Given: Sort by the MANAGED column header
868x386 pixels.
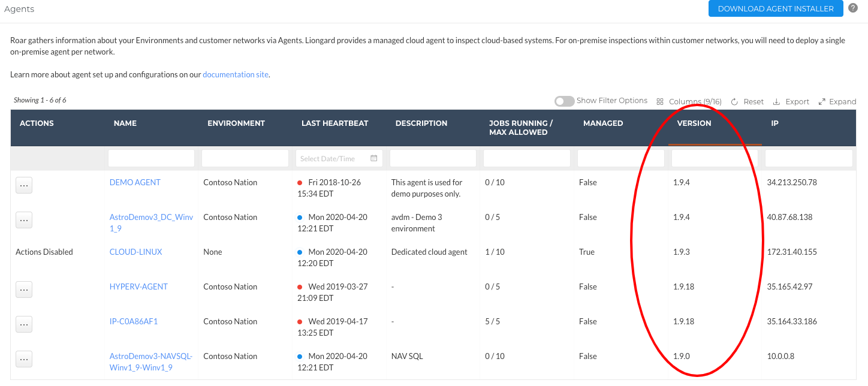Looking at the screenshot, I should pyautogui.click(x=603, y=123).
